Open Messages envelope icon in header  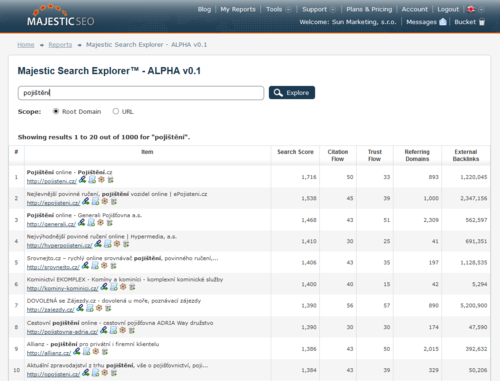tap(443, 22)
